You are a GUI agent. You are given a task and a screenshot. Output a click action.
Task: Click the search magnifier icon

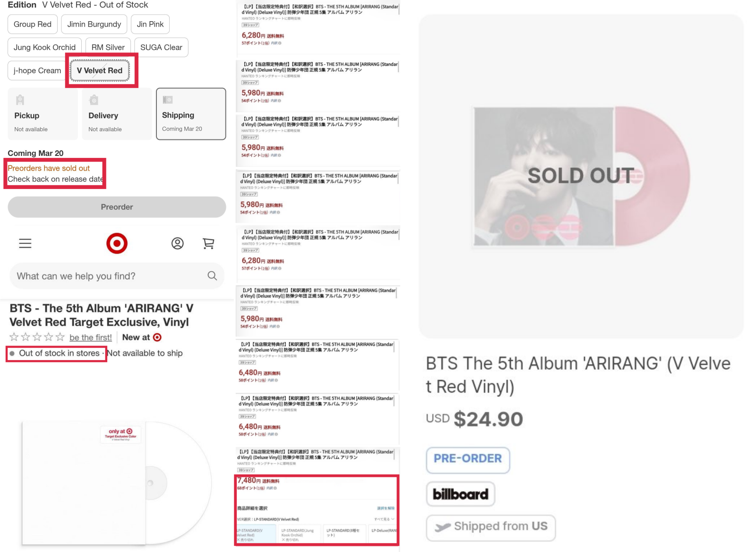[212, 276]
